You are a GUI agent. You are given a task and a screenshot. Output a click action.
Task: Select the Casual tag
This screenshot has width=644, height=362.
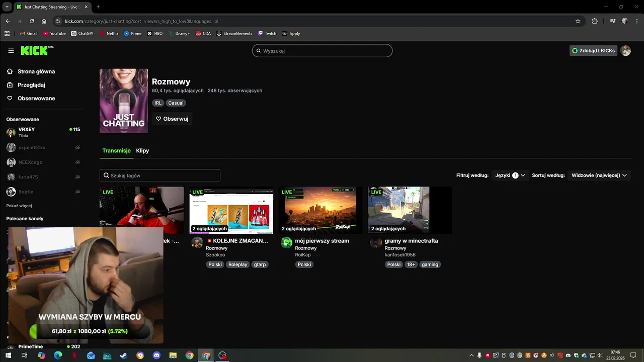[x=176, y=103]
